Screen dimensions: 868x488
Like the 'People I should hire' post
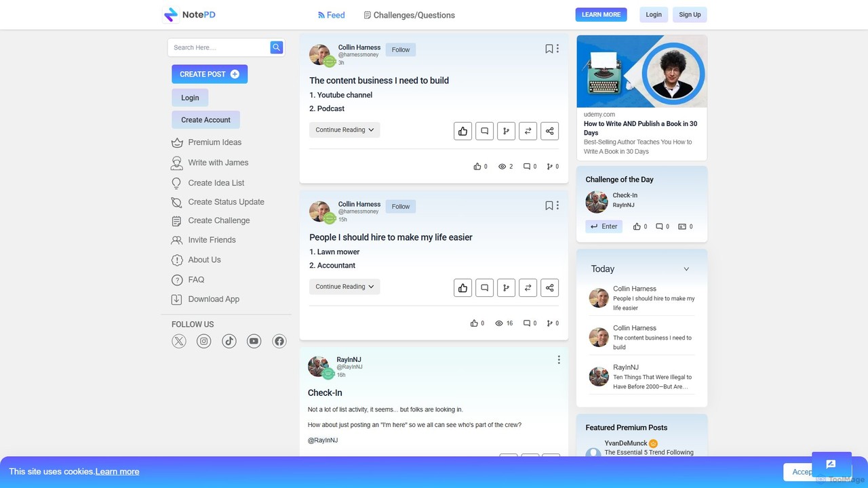tap(462, 287)
